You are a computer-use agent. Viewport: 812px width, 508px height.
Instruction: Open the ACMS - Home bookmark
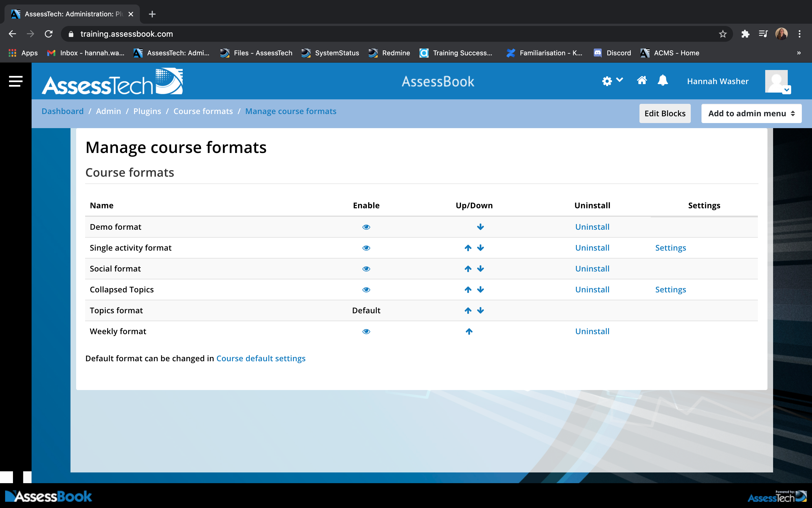pyautogui.click(x=670, y=53)
